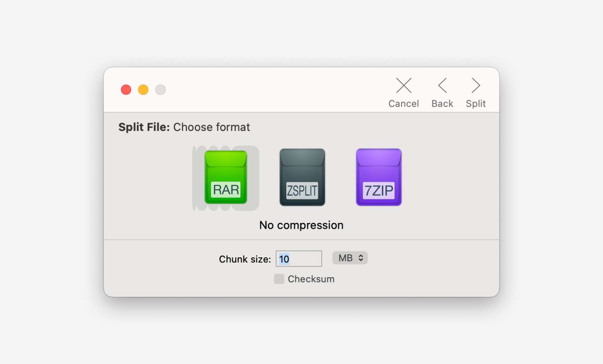
Task: Go back using the left chevron icon
Action: tap(442, 85)
